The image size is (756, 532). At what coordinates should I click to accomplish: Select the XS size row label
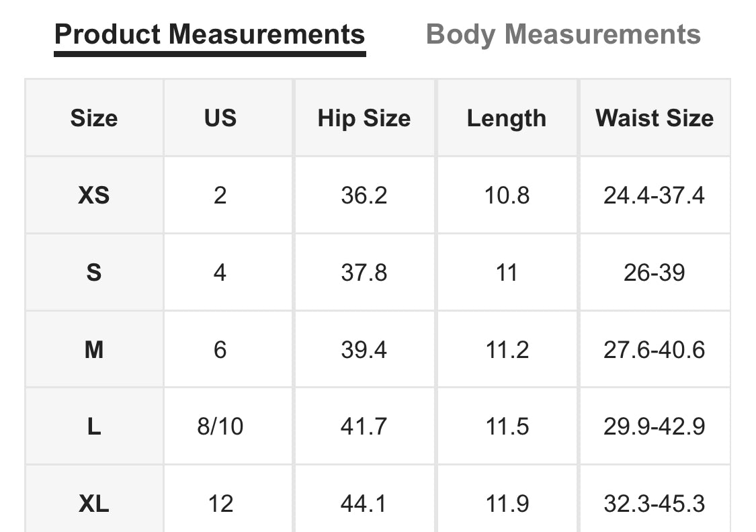click(94, 195)
